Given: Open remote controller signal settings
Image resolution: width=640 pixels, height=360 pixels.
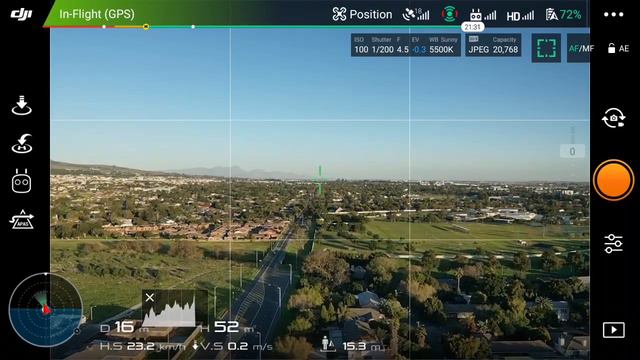Looking at the screenshot, I should (482, 15).
